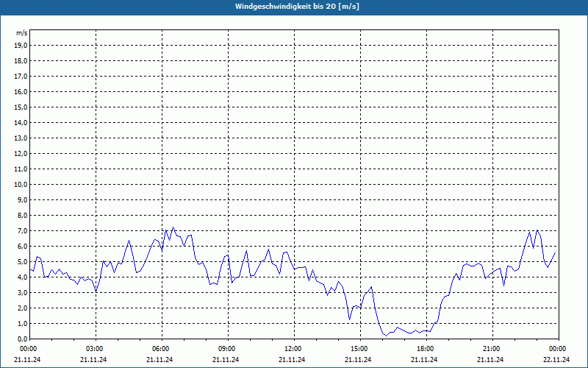This screenshot has height=368, width=588.
Task: Click the 09:00 time label on x-axis
Action: tap(227, 349)
